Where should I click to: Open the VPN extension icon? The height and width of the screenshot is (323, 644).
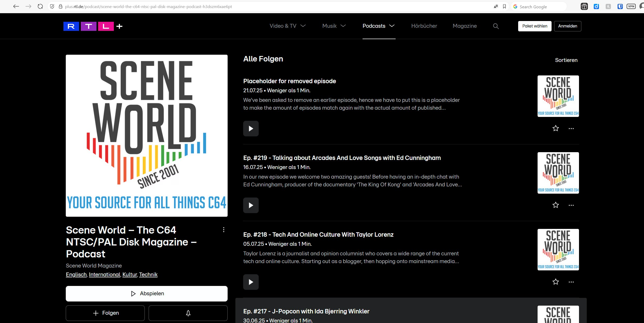631,6
